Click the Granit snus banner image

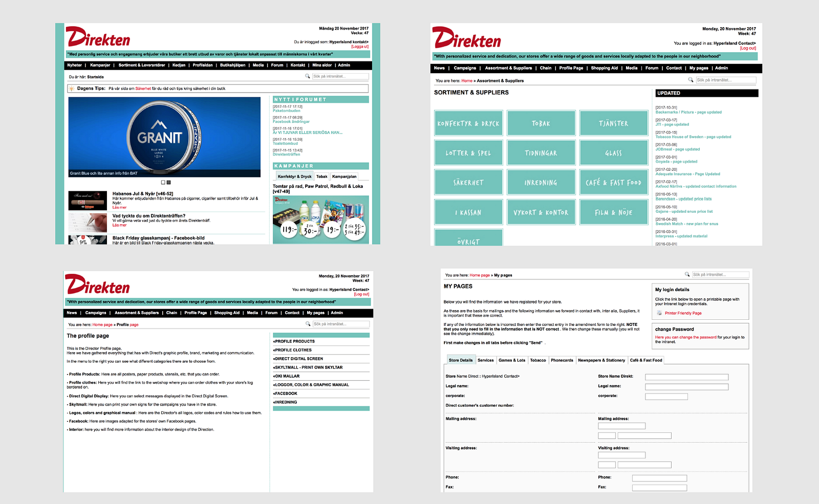(164, 137)
